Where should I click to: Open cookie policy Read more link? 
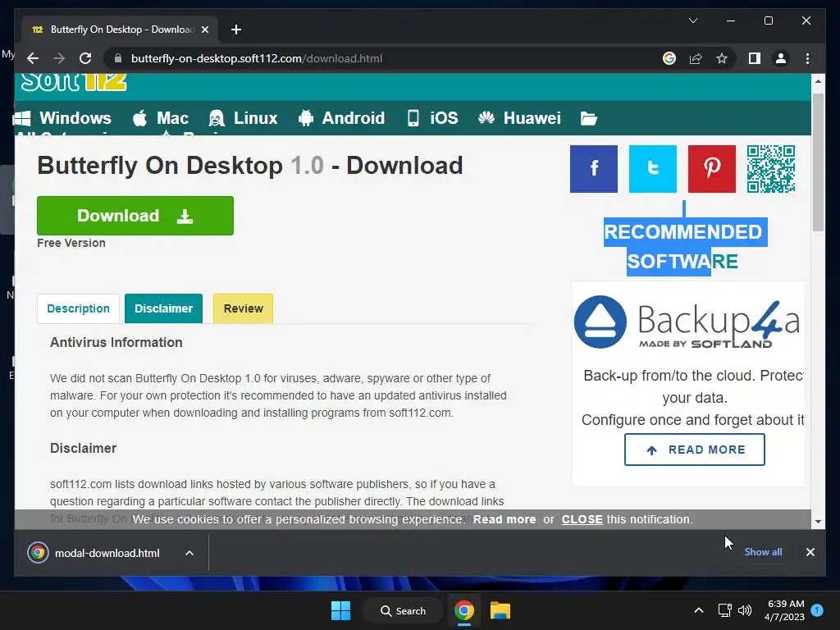[504, 519]
